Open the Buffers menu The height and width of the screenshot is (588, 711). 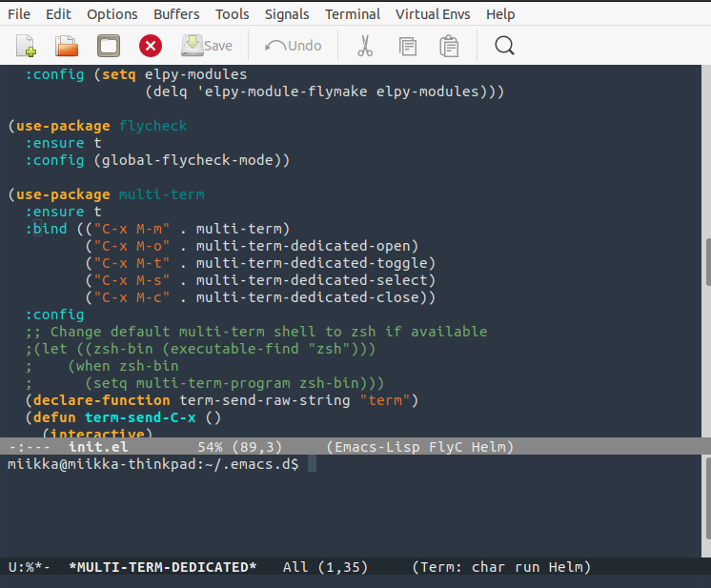click(176, 14)
